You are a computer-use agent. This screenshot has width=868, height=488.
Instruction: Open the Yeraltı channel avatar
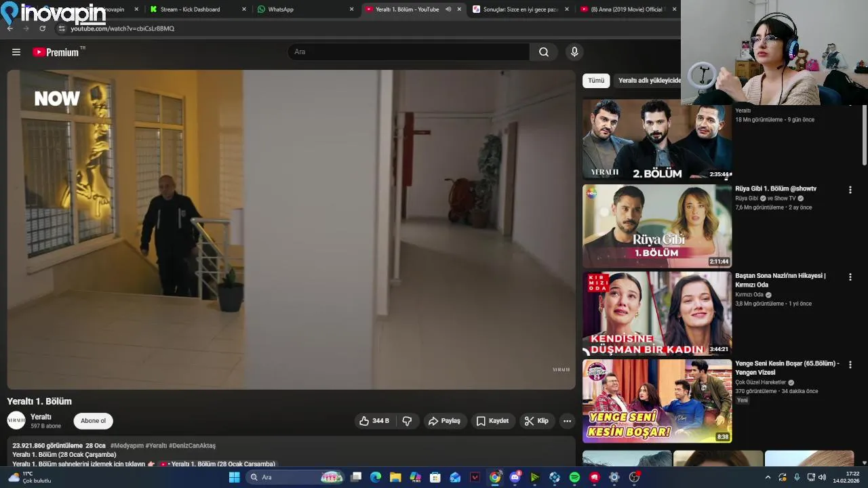(16, 421)
